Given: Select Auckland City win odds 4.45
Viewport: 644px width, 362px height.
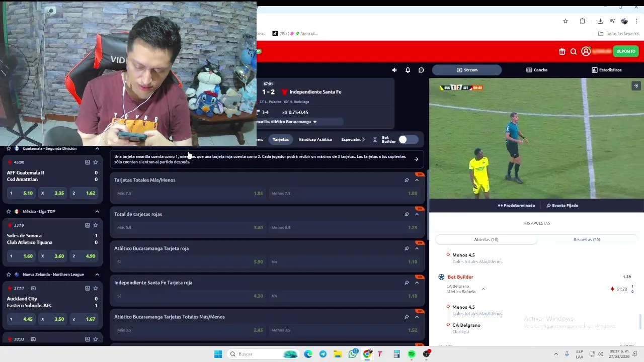Looking at the screenshot, I should coord(21,319).
